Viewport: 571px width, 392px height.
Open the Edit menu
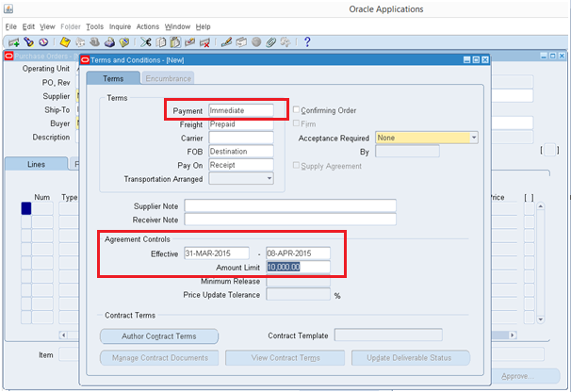tap(28, 26)
